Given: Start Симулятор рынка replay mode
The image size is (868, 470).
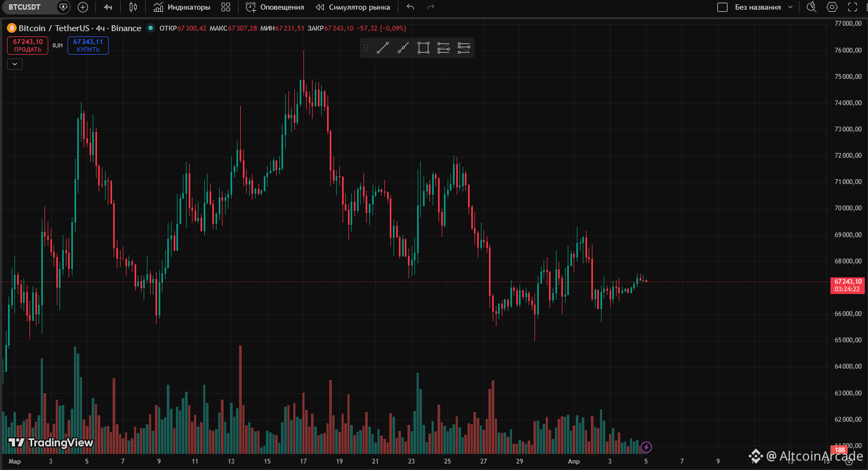Looking at the screenshot, I should (353, 7).
